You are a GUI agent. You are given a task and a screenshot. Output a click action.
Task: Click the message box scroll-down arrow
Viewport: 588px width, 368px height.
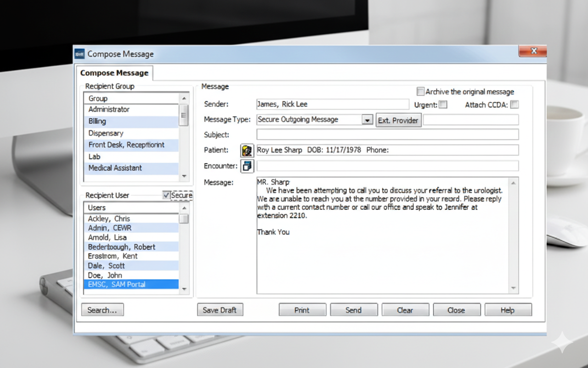click(514, 288)
